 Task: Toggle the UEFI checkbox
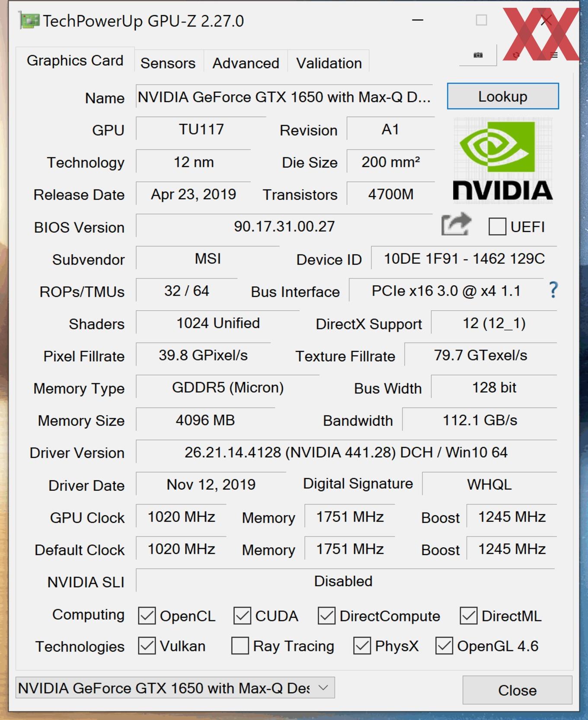[497, 226]
